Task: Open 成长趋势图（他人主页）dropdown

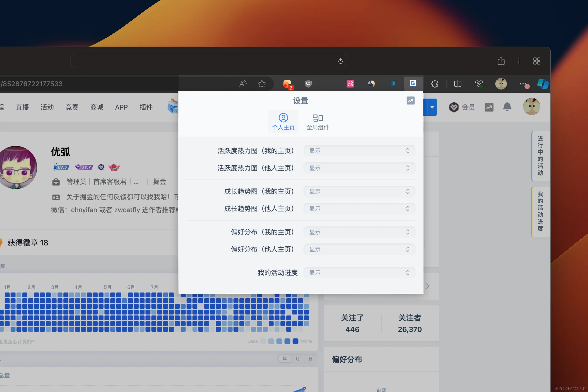Action: [359, 209]
